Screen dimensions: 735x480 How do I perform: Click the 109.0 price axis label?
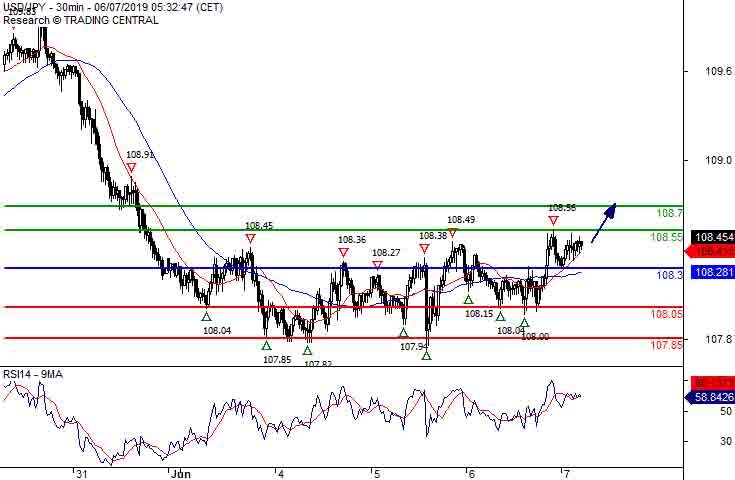point(719,160)
